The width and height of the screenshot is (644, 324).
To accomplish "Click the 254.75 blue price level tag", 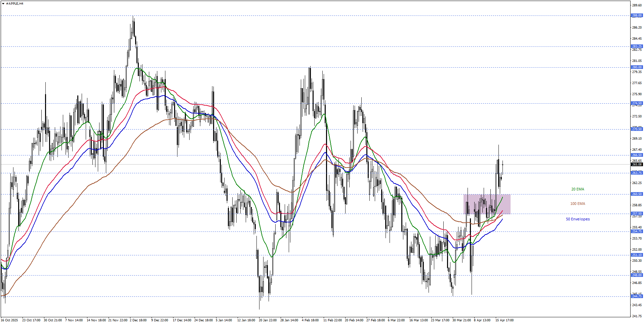I will (637, 231).
